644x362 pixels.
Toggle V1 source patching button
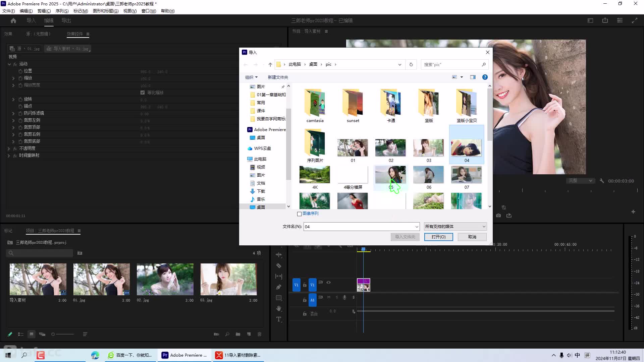click(296, 285)
